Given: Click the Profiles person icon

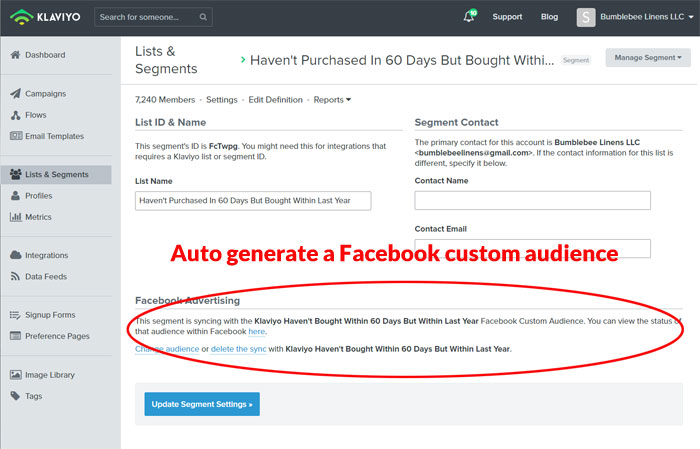Looking at the screenshot, I should 16,195.
